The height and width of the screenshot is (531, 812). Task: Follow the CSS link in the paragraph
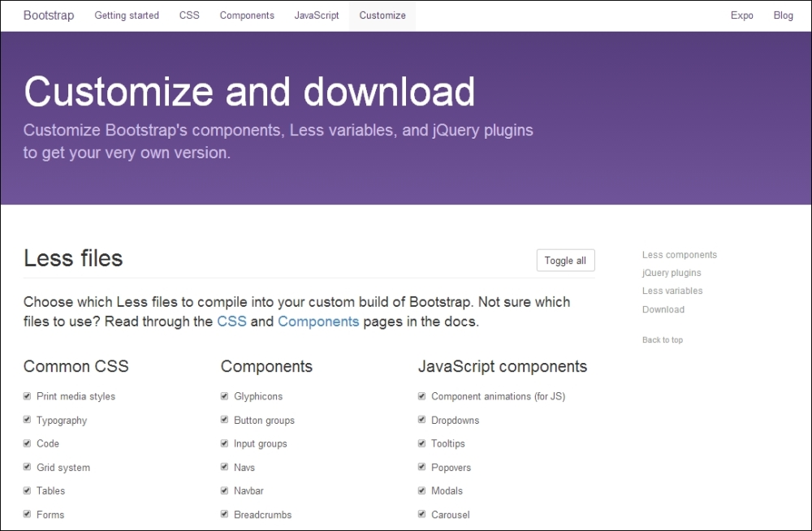[231, 322]
